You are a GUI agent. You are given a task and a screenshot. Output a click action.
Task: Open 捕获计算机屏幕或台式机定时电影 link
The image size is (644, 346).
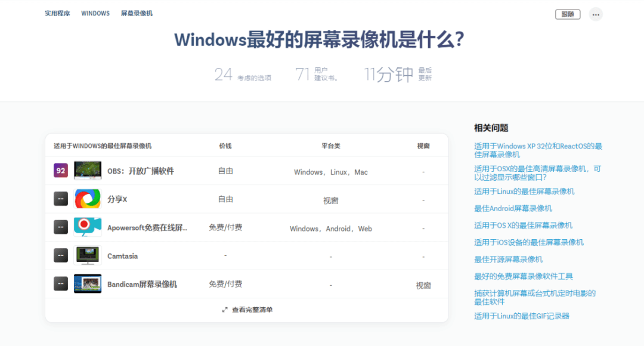pos(535,298)
